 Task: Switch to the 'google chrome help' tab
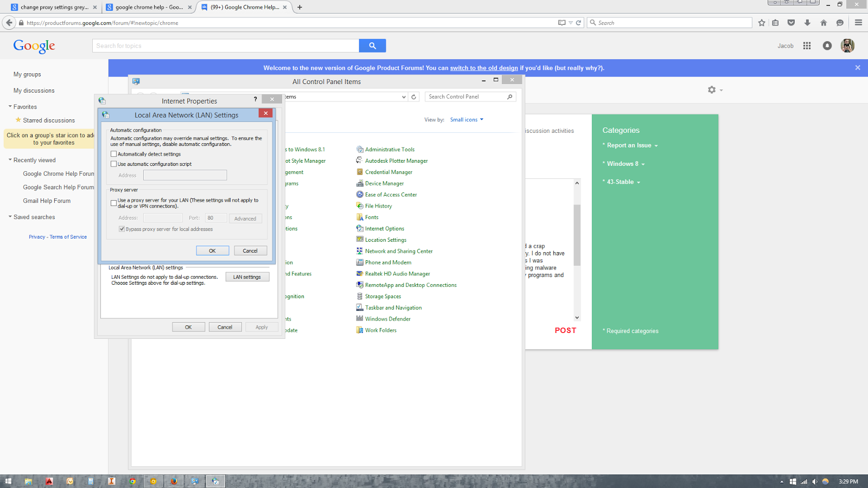pyautogui.click(x=149, y=7)
